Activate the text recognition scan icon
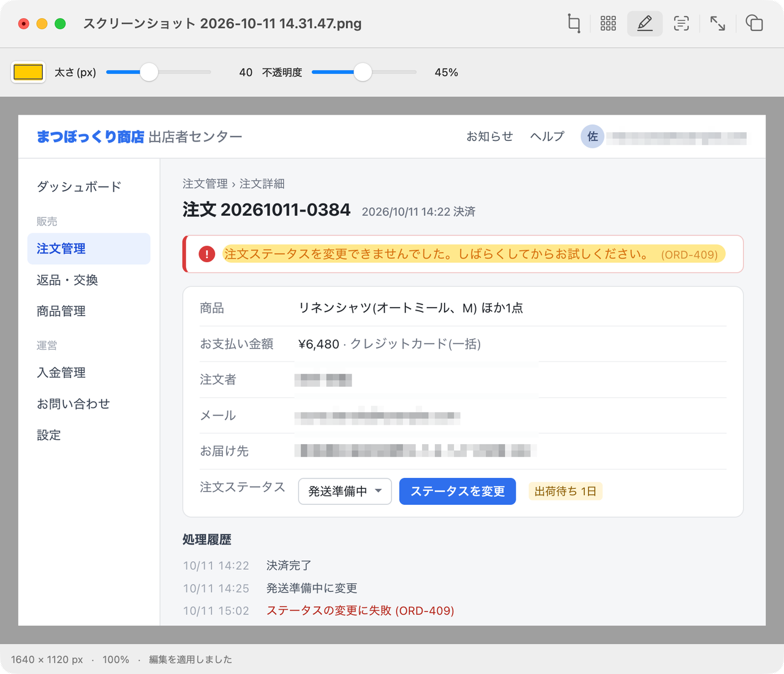Image resolution: width=784 pixels, height=674 pixels. coord(681,24)
